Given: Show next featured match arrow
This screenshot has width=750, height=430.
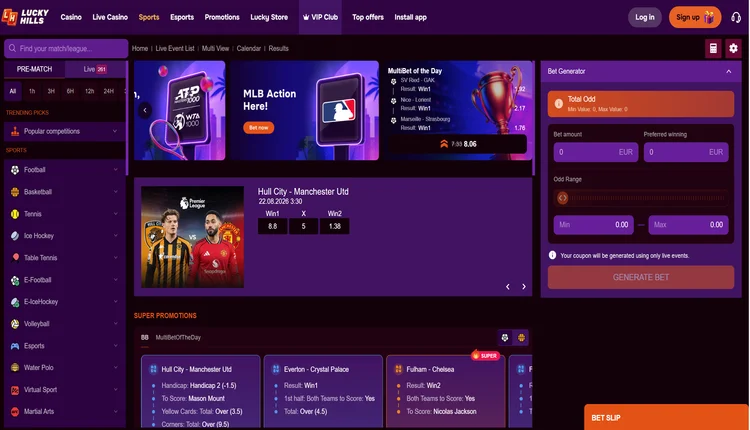Looking at the screenshot, I should pos(524,287).
